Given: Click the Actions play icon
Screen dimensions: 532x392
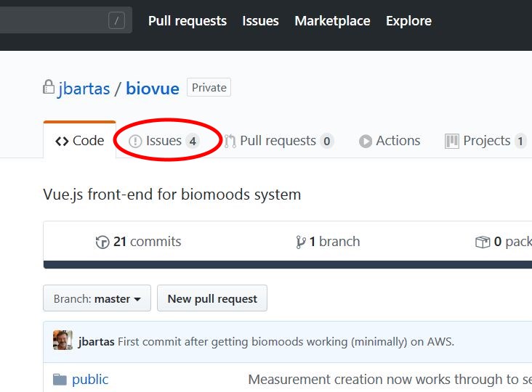Looking at the screenshot, I should (x=366, y=141).
